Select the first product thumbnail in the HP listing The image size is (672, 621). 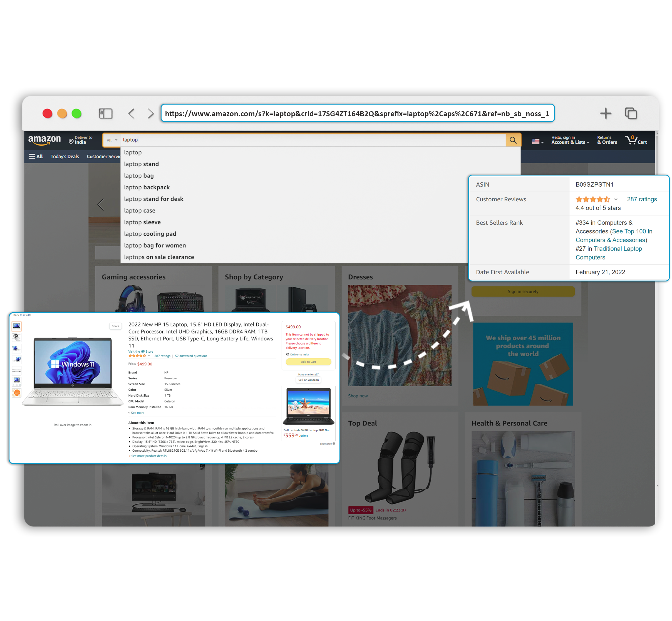16,326
